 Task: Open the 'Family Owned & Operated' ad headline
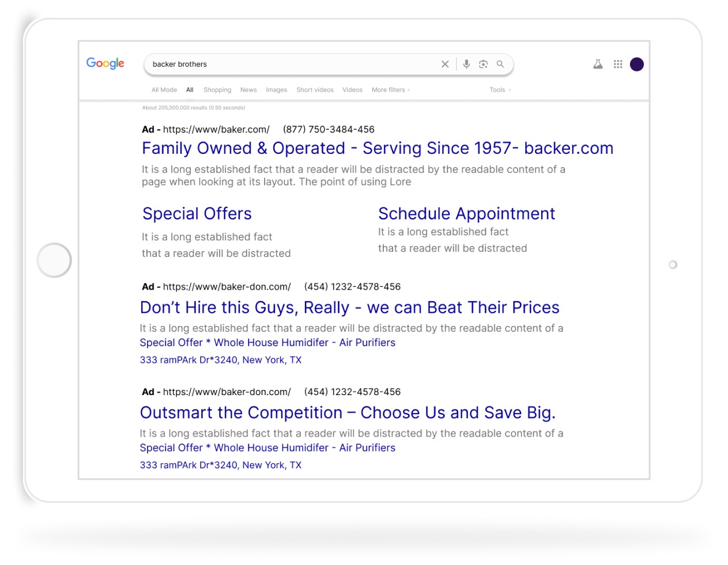[x=377, y=149]
